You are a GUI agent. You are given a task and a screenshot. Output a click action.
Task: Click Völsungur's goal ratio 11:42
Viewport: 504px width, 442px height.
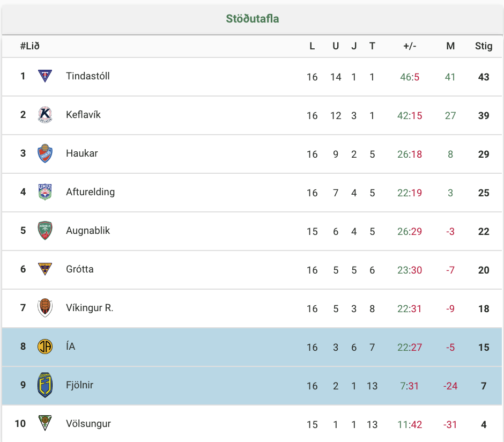[x=410, y=425]
